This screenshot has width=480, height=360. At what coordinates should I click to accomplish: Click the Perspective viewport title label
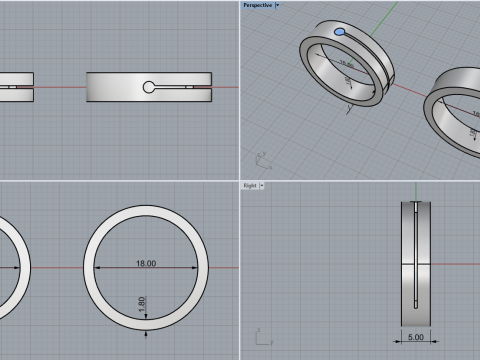click(257, 5)
